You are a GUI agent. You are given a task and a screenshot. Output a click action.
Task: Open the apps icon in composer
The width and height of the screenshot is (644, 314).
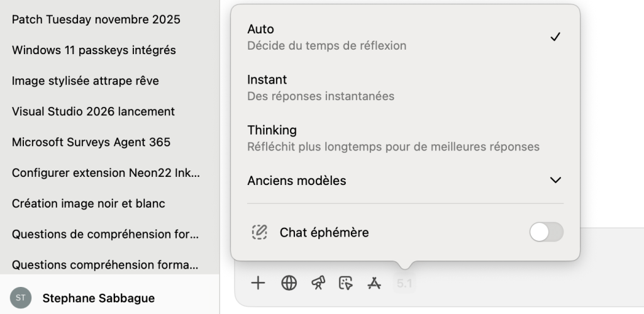(x=374, y=283)
